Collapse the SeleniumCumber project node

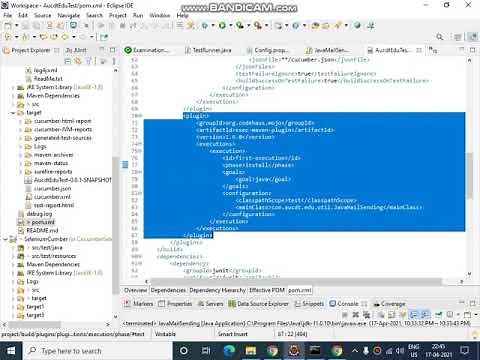5,239
